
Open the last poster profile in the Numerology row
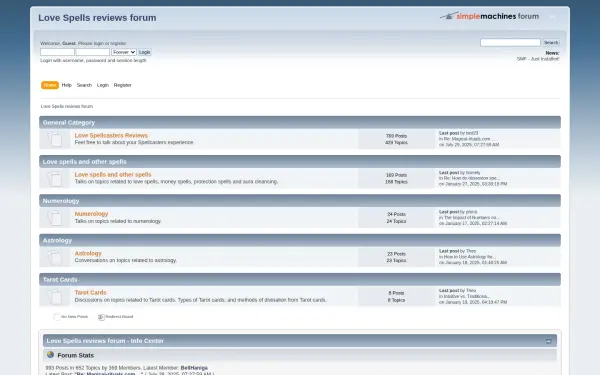[x=471, y=212]
